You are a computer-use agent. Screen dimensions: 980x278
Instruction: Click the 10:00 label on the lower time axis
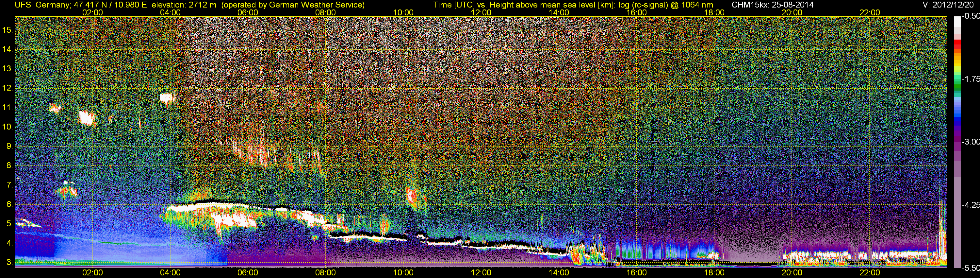(x=403, y=273)
